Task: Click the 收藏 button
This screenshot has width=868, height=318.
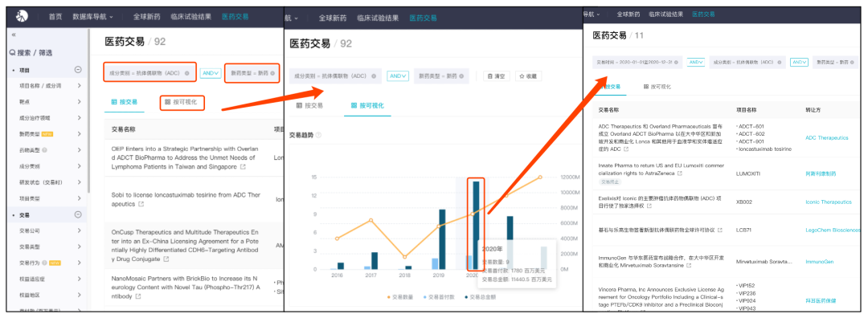Action: point(528,76)
